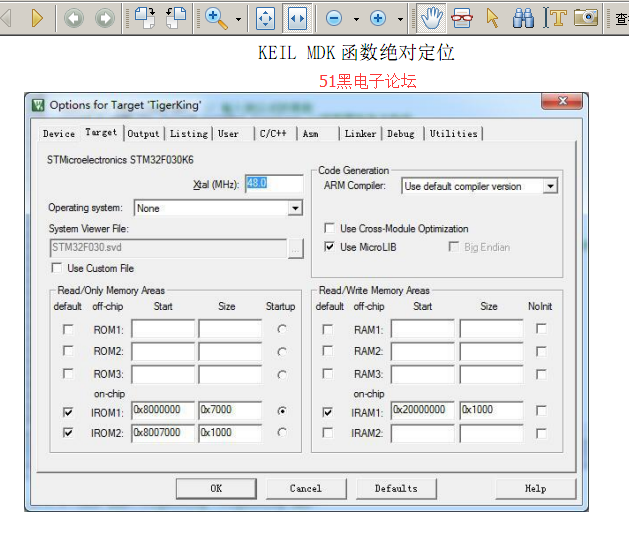Click the Defaults button

click(396, 489)
